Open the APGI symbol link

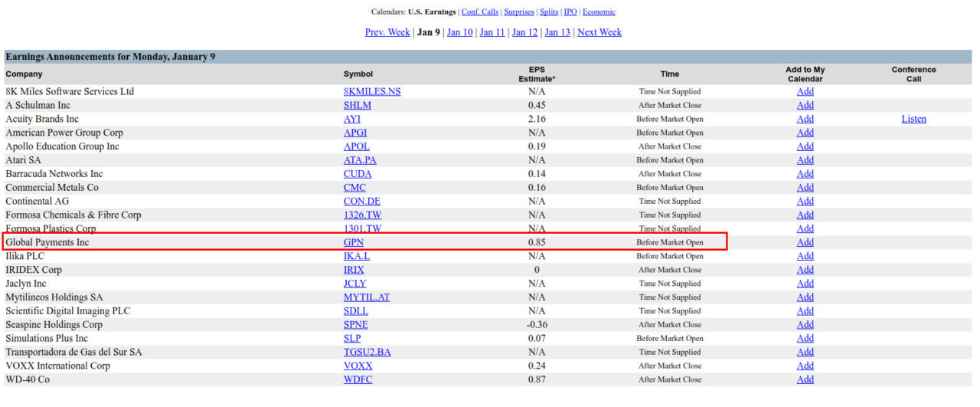click(355, 133)
